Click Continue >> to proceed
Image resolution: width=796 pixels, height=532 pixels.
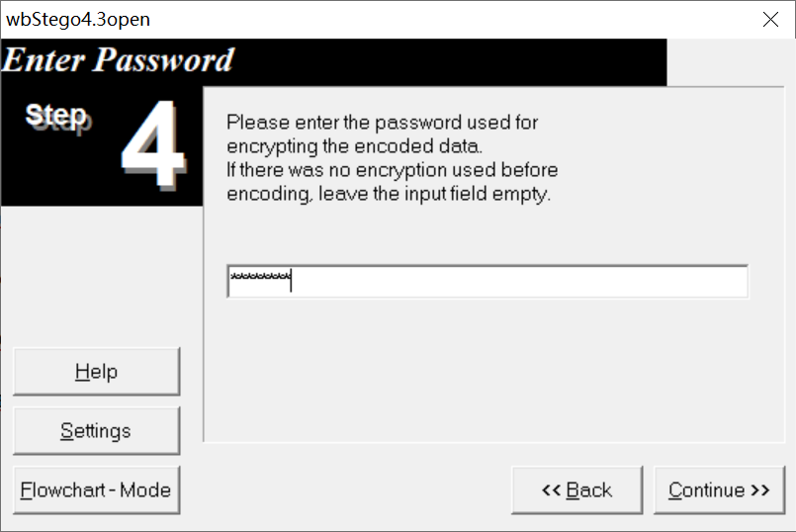click(719, 489)
